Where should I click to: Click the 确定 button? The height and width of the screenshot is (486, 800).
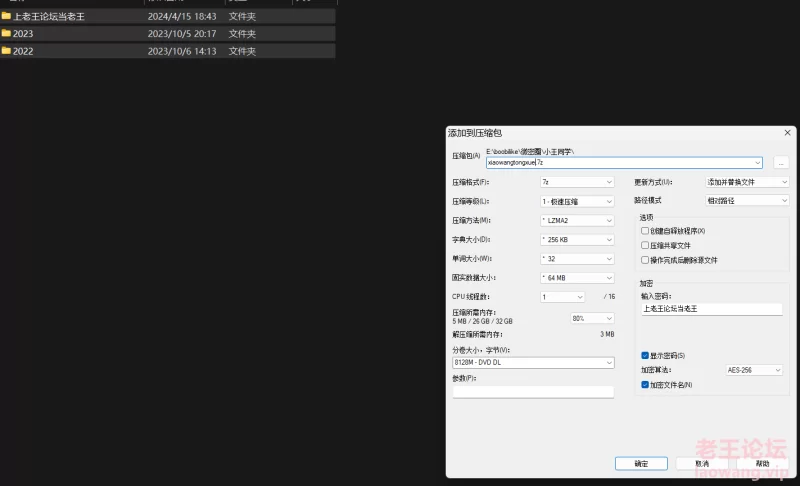641,464
